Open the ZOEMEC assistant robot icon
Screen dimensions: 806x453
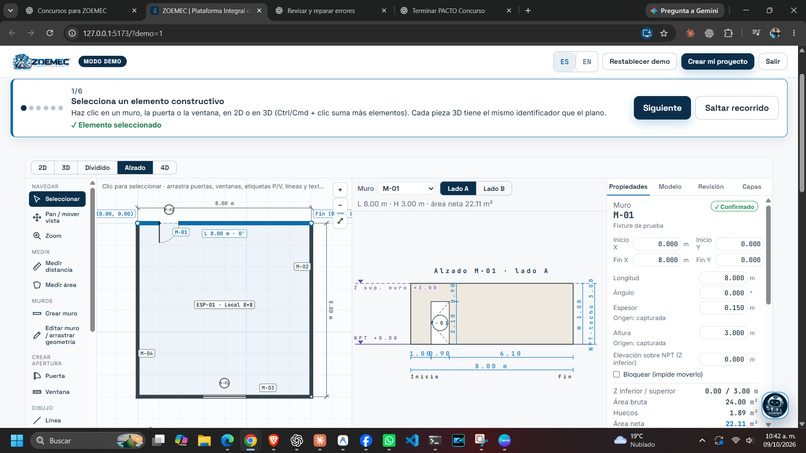(x=775, y=405)
